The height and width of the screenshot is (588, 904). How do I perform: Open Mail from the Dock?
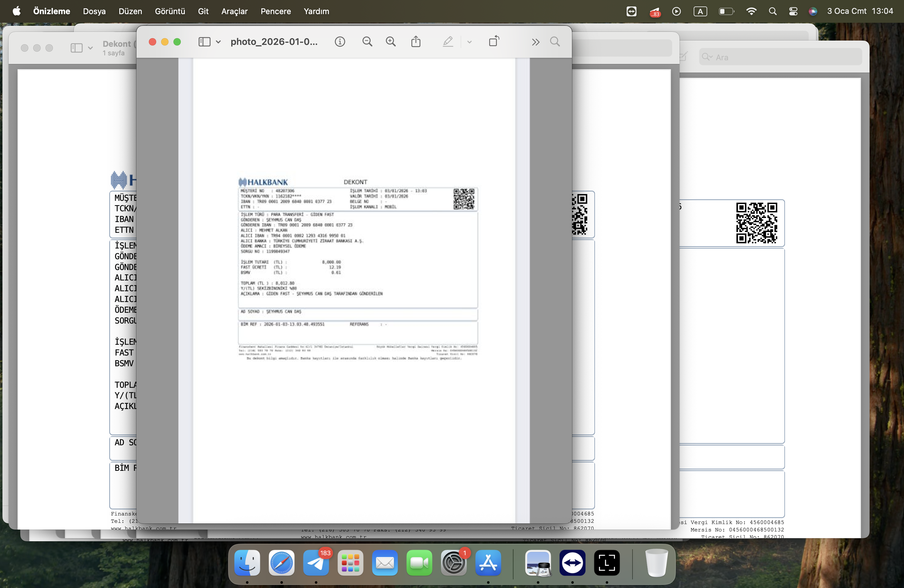point(385,562)
